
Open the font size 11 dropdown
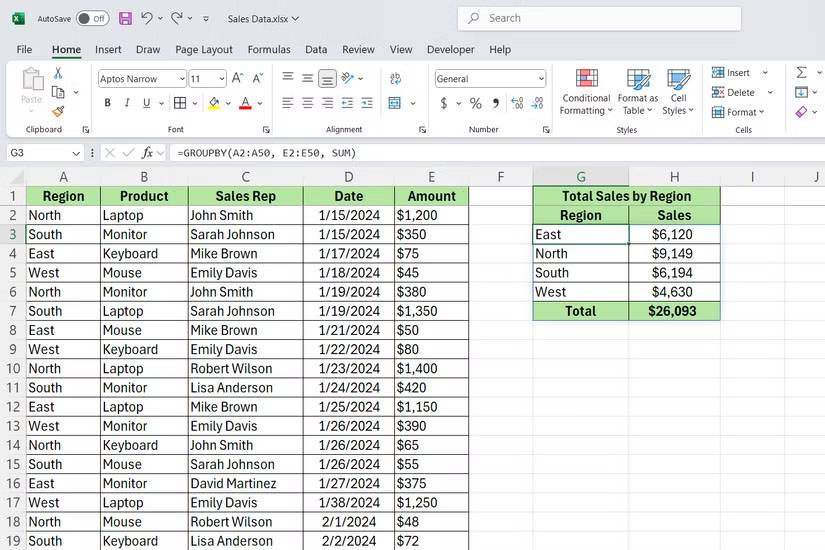222,79
